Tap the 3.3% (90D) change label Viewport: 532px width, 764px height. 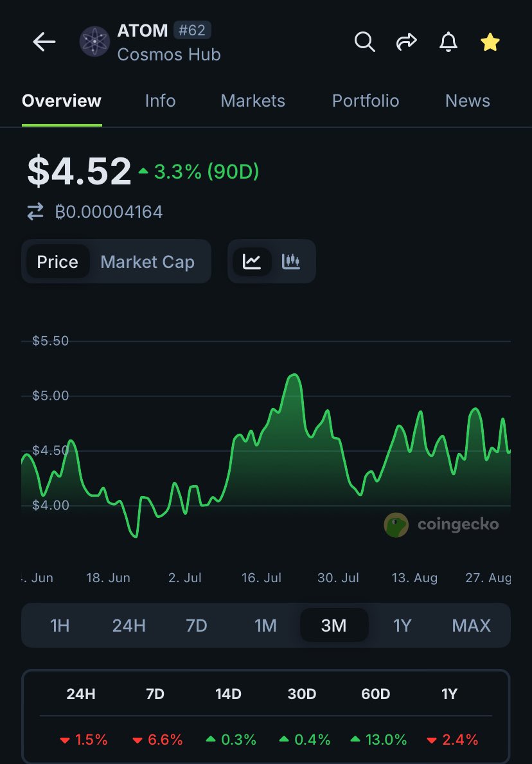click(x=199, y=171)
